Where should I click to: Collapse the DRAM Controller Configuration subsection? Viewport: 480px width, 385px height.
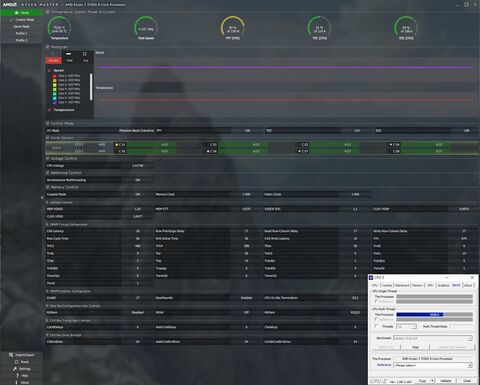pyautogui.click(x=47, y=291)
